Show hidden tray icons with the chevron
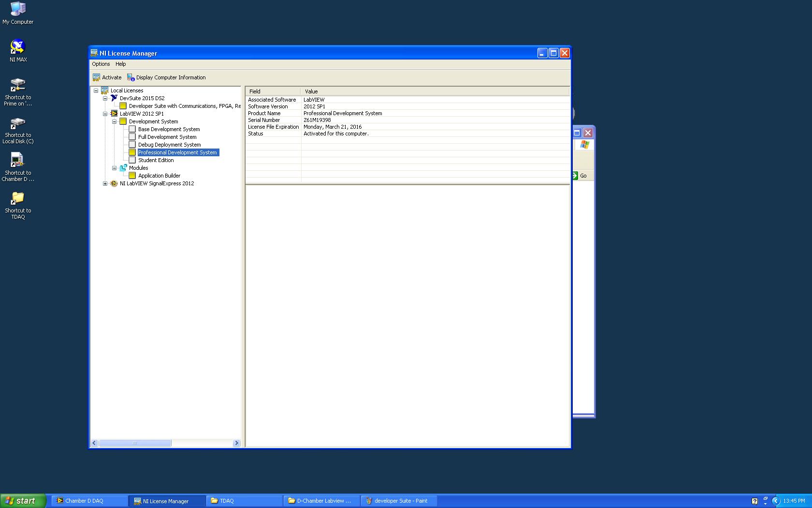Viewport: 812px width, 508px height. (x=776, y=501)
